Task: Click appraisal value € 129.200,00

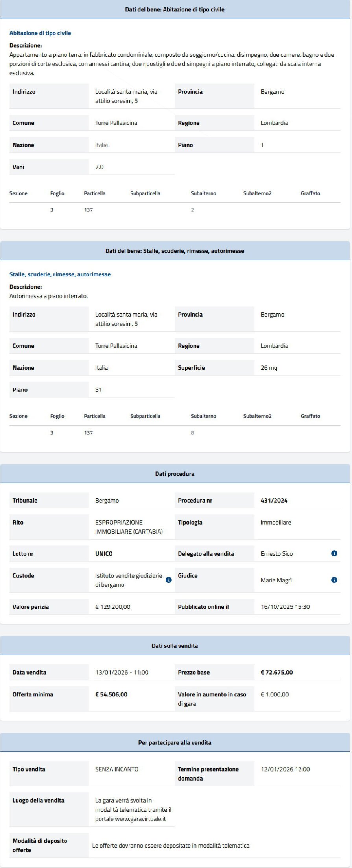Action: (x=113, y=607)
